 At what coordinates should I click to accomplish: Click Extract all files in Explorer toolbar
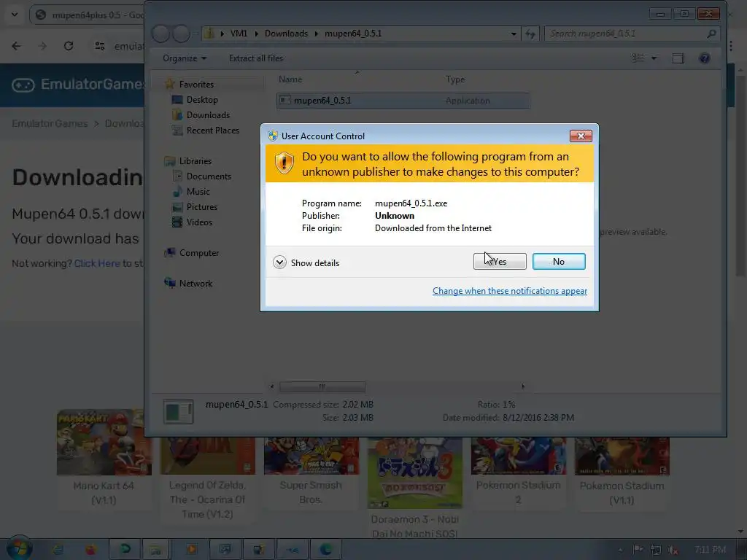point(256,58)
